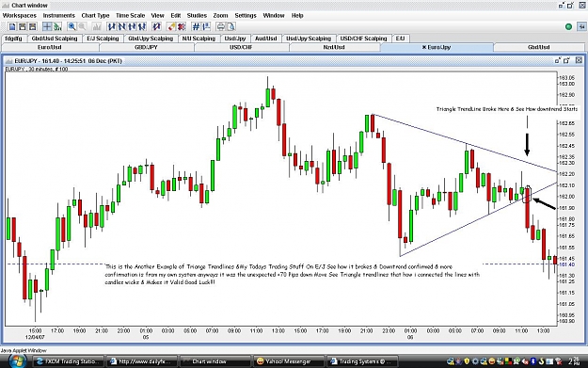Screen dimensions: 588x368
Task: Open the View menu
Action: pyautogui.click(x=157, y=15)
